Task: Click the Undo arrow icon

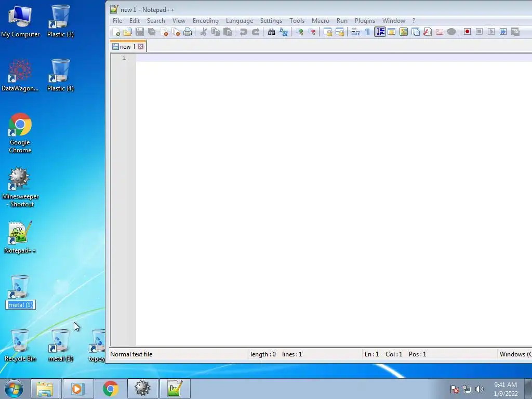Action: click(243, 32)
